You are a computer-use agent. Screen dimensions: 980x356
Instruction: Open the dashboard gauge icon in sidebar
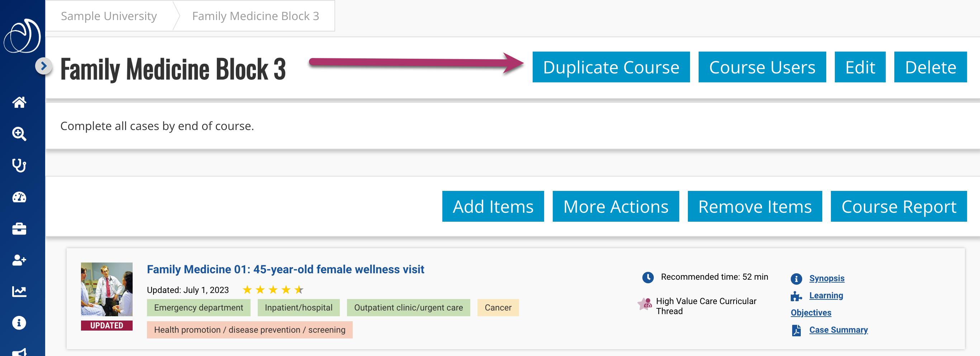(x=19, y=197)
